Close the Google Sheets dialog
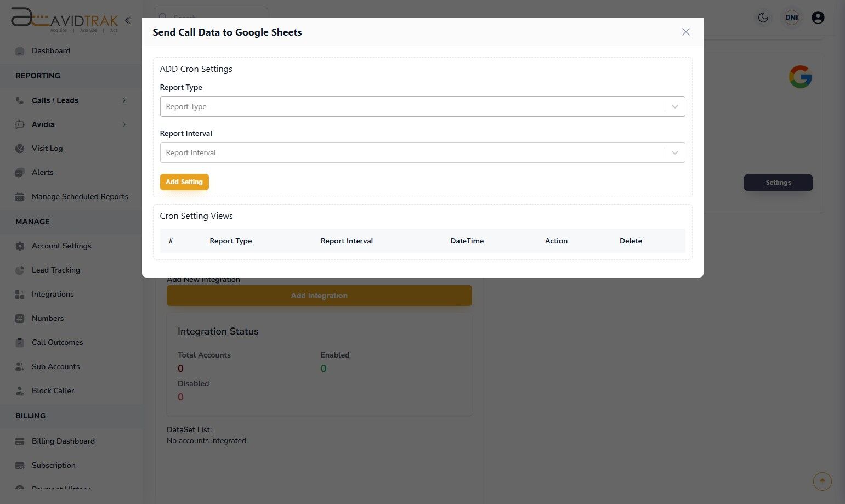Image resolution: width=845 pixels, height=504 pixels. 685,32
